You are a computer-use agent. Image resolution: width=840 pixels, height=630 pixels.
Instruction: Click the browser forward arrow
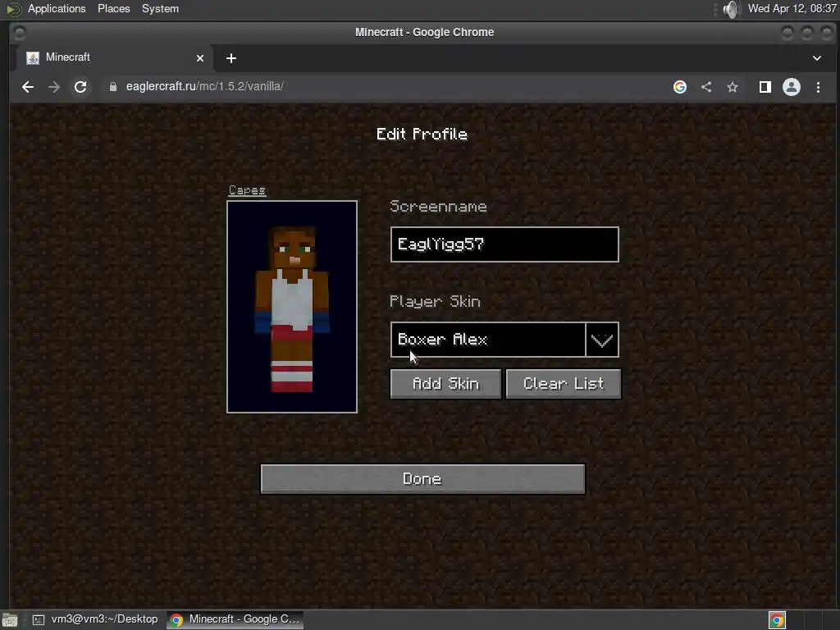[x=53, y=87]
